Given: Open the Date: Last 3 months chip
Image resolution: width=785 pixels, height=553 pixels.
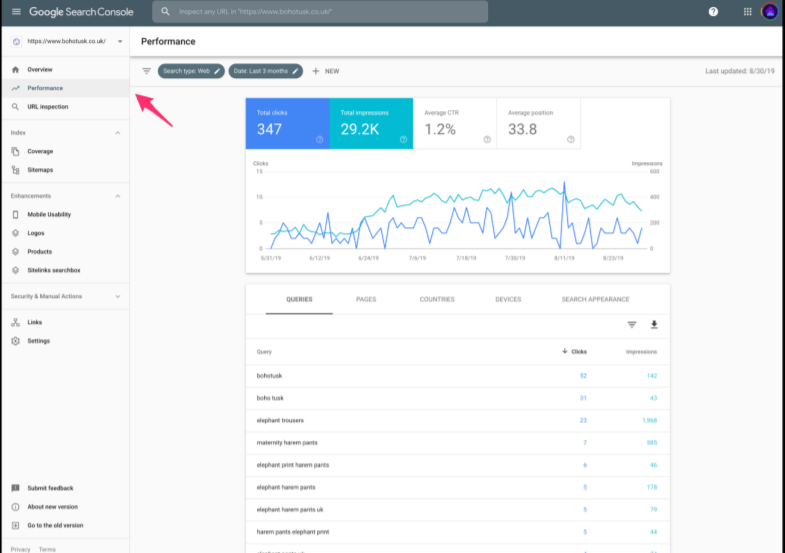Looking at the screenshot, I should coord(265,71).
